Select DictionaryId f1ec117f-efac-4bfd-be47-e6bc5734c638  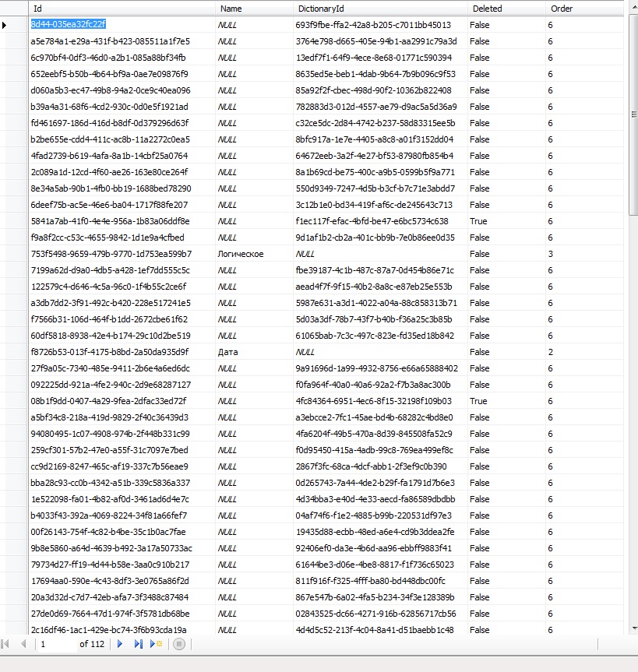pyautogui.click(x=380, y=221)
